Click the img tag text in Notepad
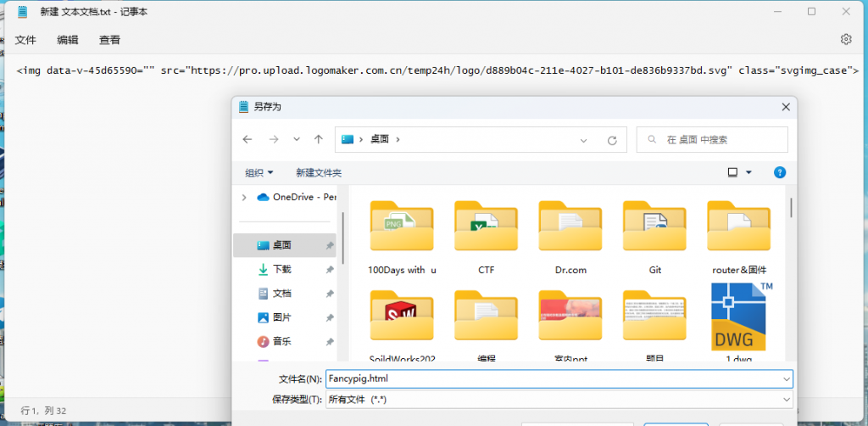 point(437,71)
